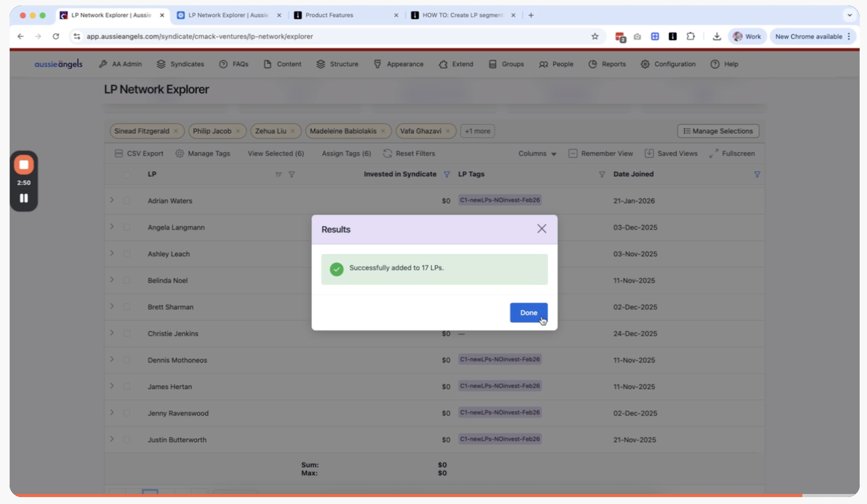Stop the screen recording
Screen dimensions: 867x504
coord(24,165)
